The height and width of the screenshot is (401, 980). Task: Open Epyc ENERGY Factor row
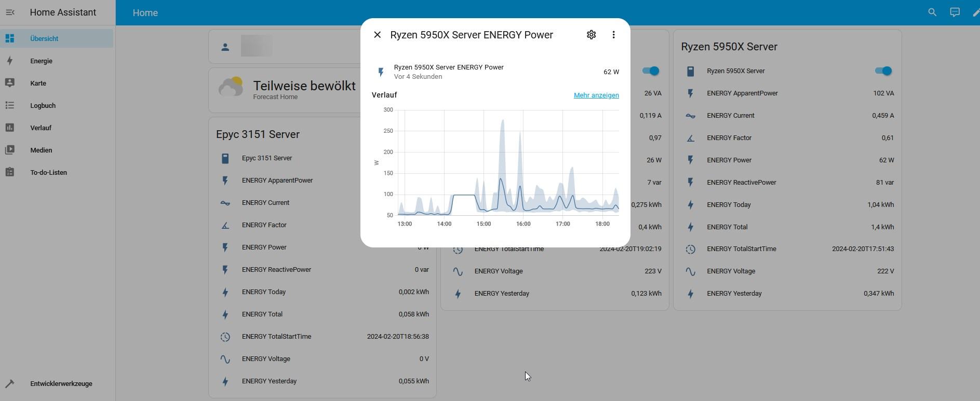(x=323, y=225)
